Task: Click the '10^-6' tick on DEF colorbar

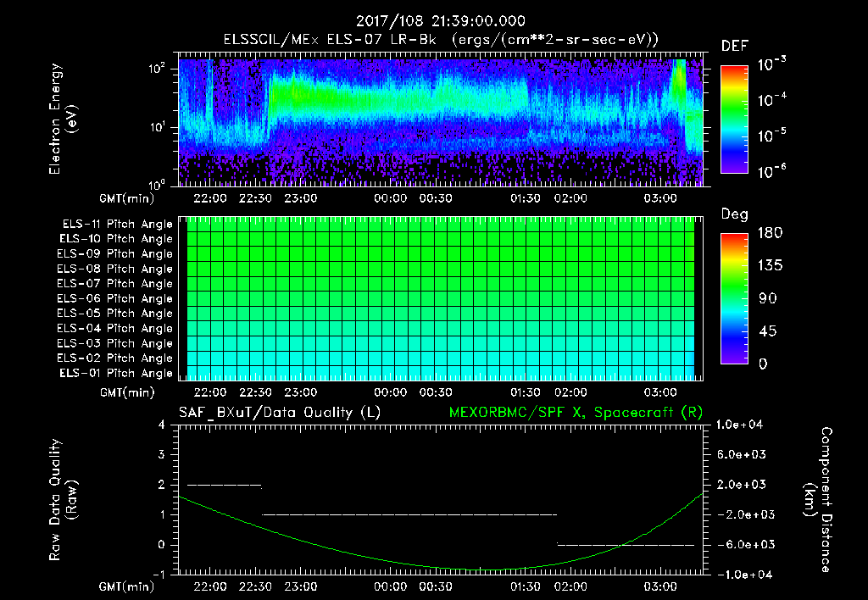Action: click(771, 171)
